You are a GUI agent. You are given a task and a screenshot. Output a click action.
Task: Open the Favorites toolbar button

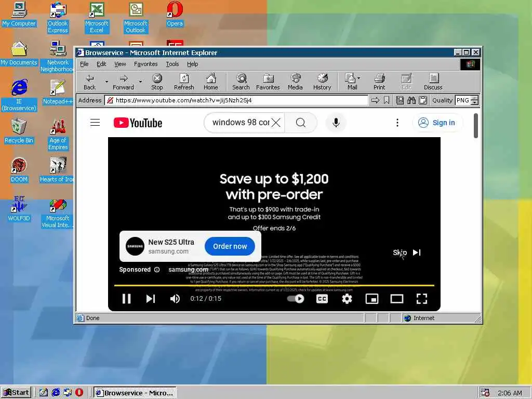point(268,82)
